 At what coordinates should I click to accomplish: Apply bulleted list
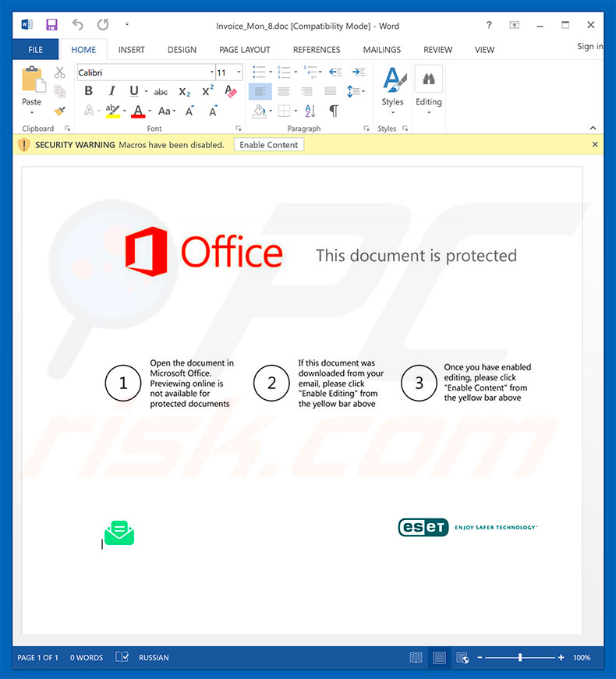pos(259,72)
